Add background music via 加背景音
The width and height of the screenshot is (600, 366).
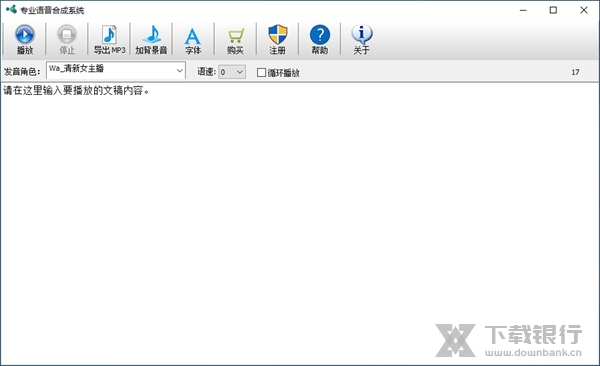pos(152,39)
